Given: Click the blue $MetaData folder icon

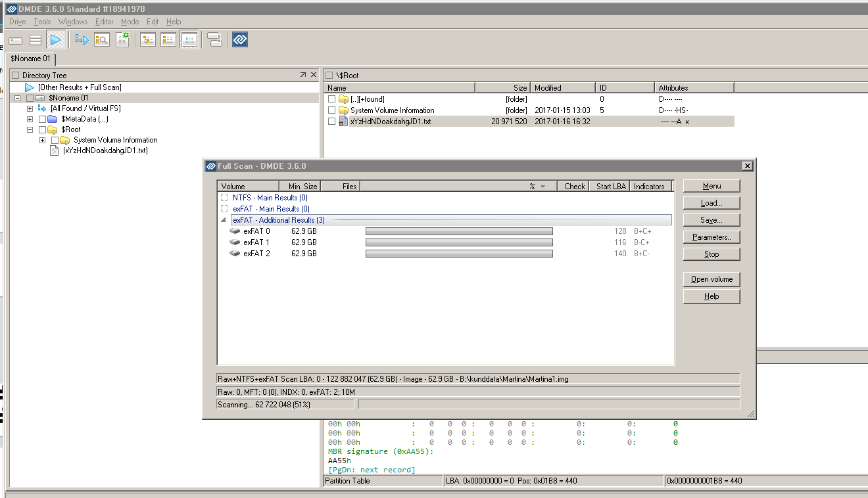Looking at the screenshot, I should coord(53,119).
